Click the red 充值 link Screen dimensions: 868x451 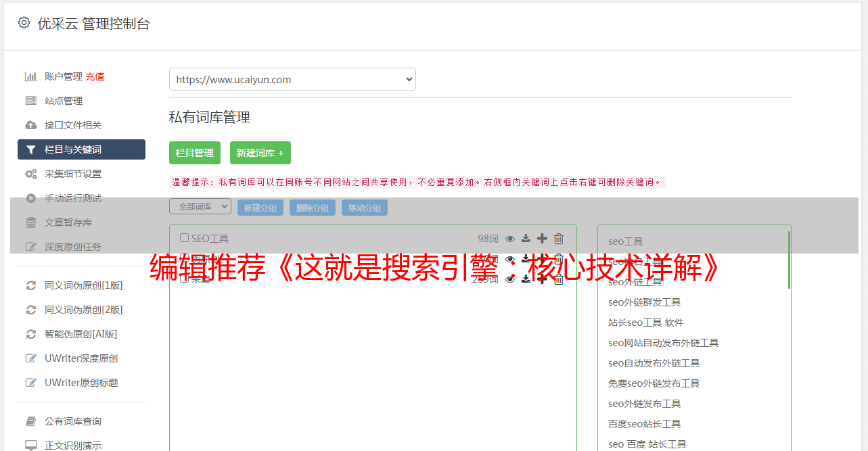(x=95, y=76)
